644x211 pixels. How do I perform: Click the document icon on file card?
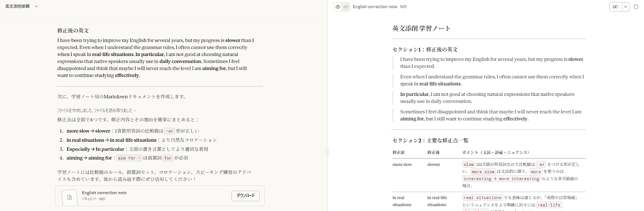click(x=69, y=197)
